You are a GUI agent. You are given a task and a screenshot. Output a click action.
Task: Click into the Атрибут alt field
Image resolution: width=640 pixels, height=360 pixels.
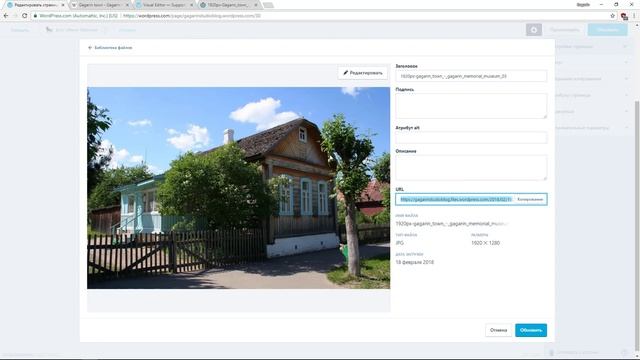471,138
